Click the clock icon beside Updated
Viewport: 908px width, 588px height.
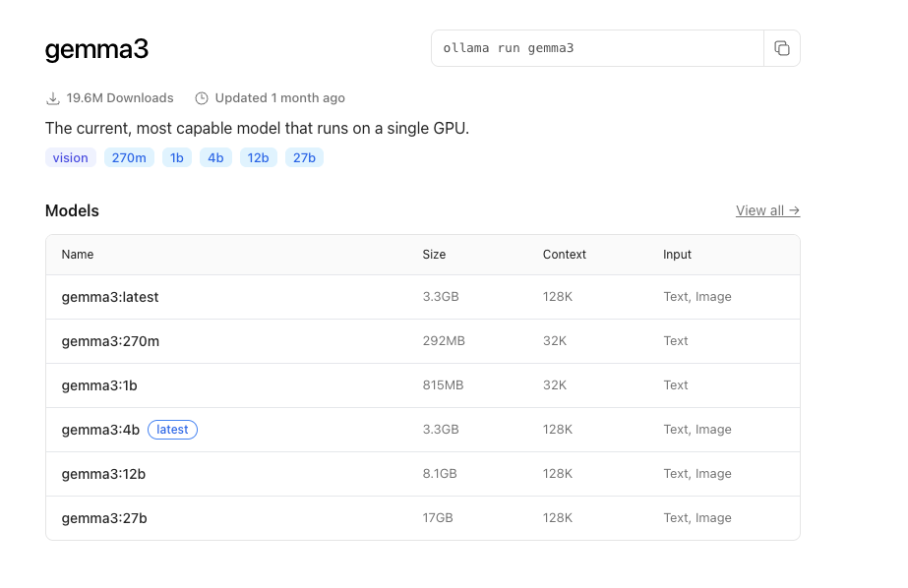click(x=202, y=98)
